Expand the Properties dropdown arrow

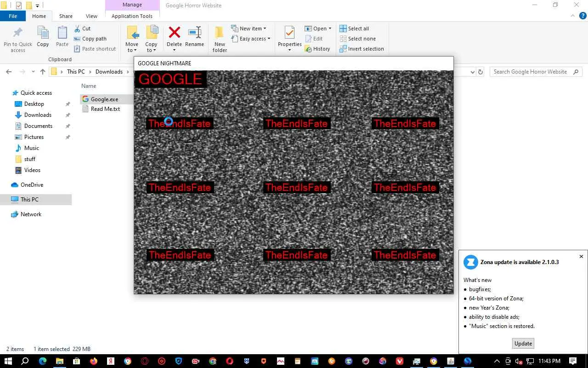289,50
